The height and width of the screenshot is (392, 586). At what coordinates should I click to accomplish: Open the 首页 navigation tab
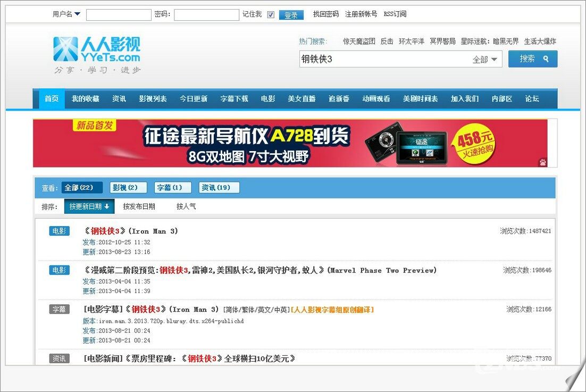(52, 98)
